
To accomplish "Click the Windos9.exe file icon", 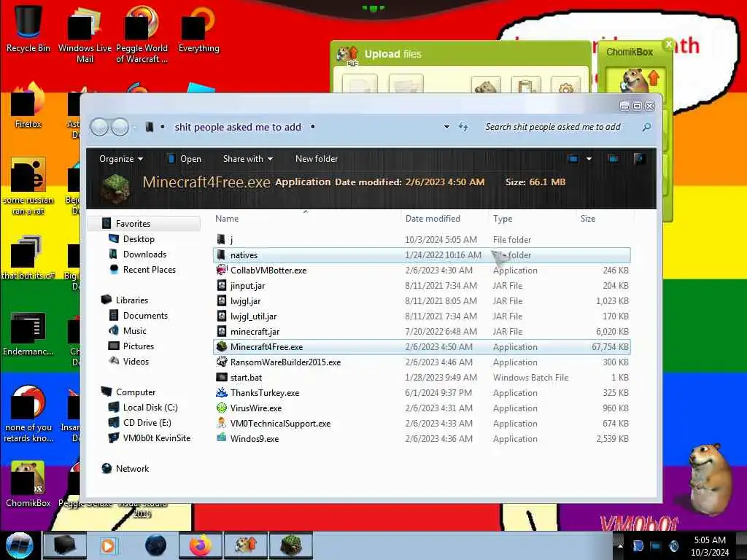I will (222, 438).
